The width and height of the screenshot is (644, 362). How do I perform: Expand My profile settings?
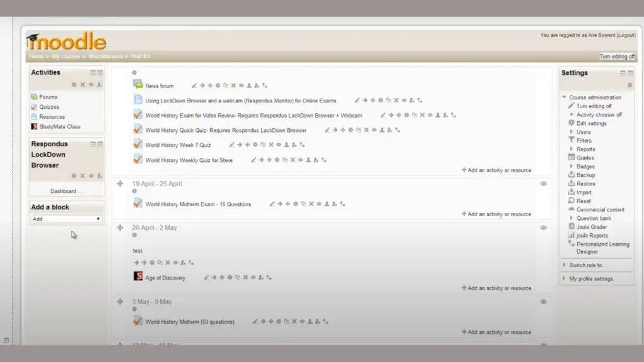(564, 278)
